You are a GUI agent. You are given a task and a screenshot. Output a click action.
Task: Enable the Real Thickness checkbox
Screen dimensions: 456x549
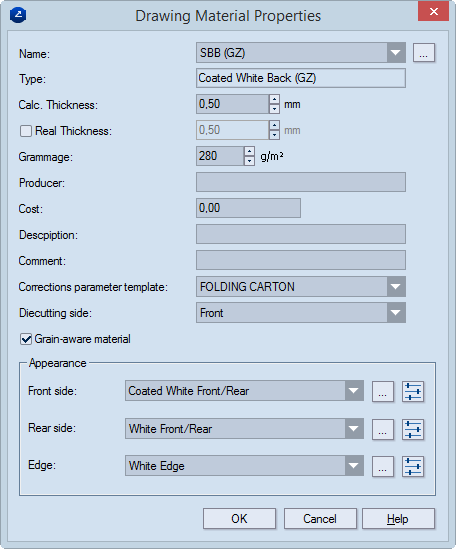pos(26,131)
